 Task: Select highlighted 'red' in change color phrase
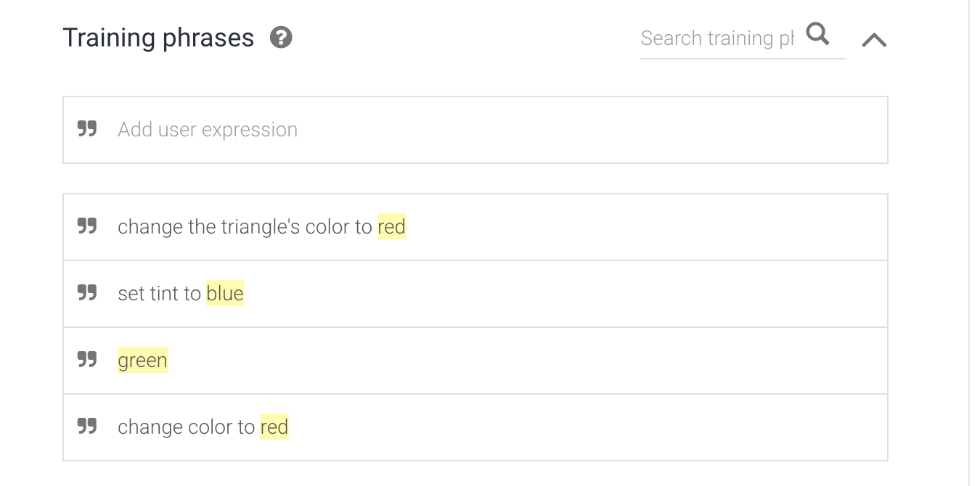[x=274, y=427]
